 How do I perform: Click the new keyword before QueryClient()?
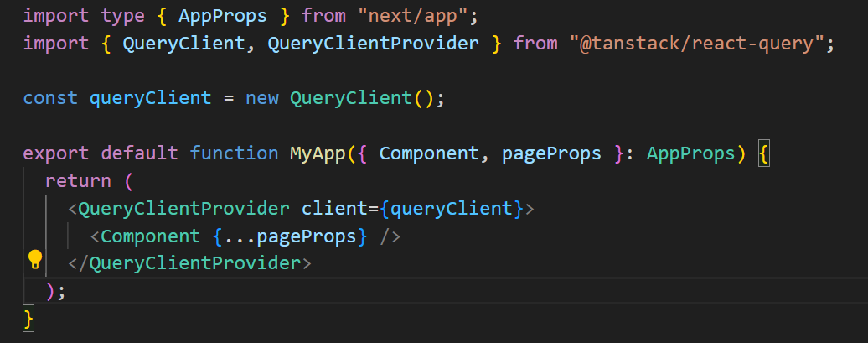pyautogui.click(x=262, y=99)
